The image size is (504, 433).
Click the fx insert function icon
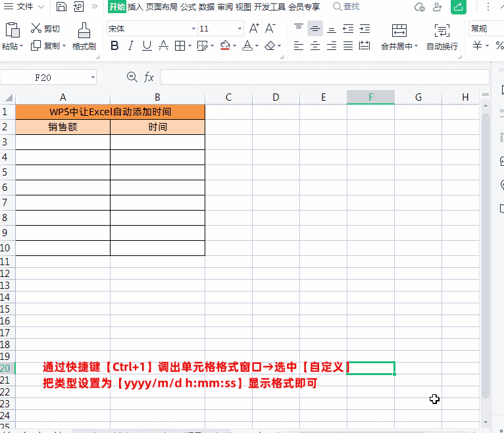pos(149,78)
